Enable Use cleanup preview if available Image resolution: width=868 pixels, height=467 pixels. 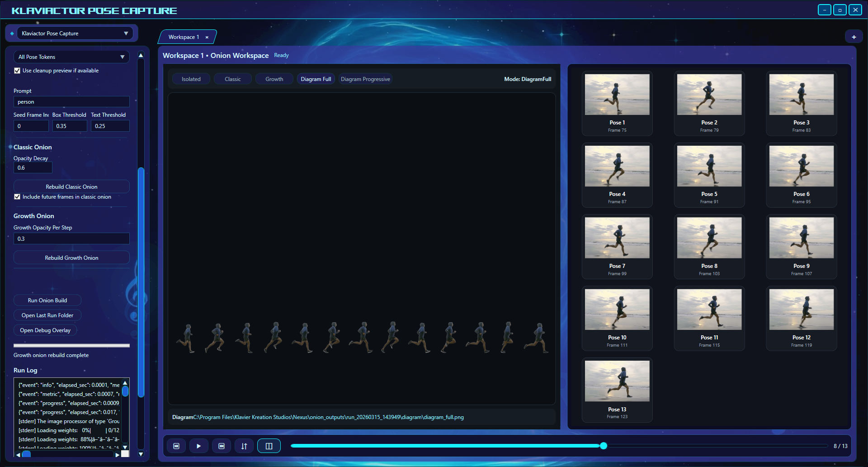click(x=17, y=70)
